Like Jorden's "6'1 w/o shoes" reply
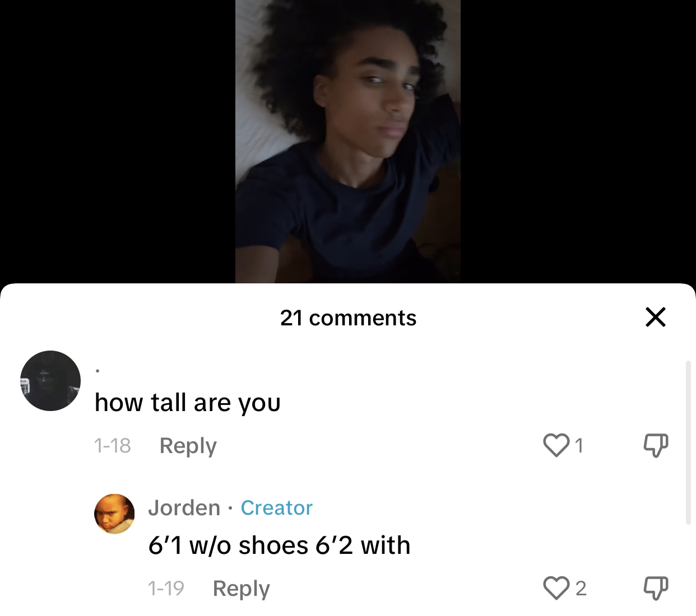Image resolution: width=696 pixels, height=616 pixels. point(556,589)
